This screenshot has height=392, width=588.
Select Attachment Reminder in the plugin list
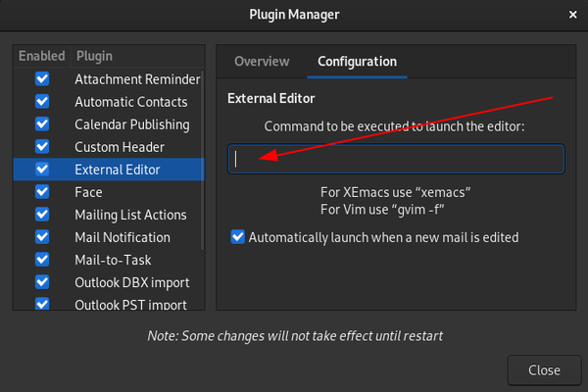click(136, 78)
